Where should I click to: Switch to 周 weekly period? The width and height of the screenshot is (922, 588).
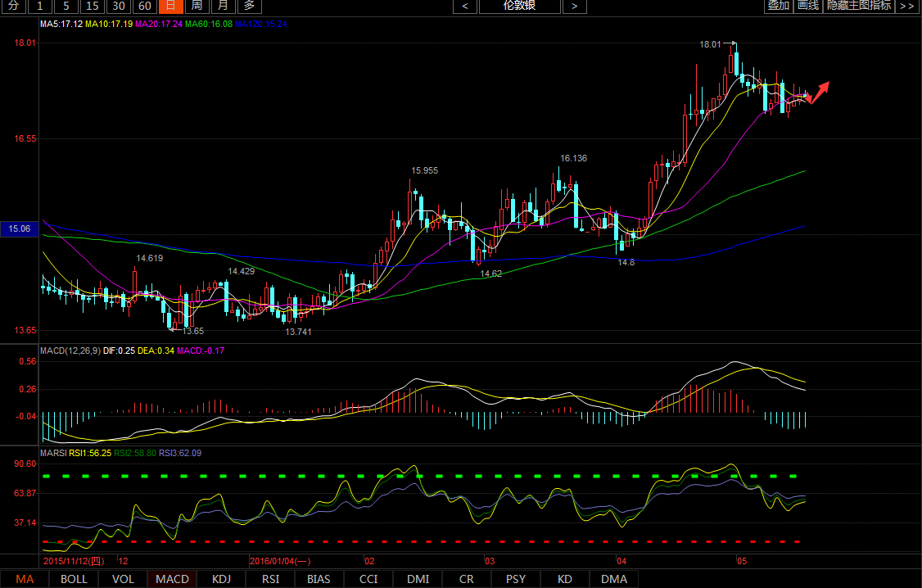point(197,7)
